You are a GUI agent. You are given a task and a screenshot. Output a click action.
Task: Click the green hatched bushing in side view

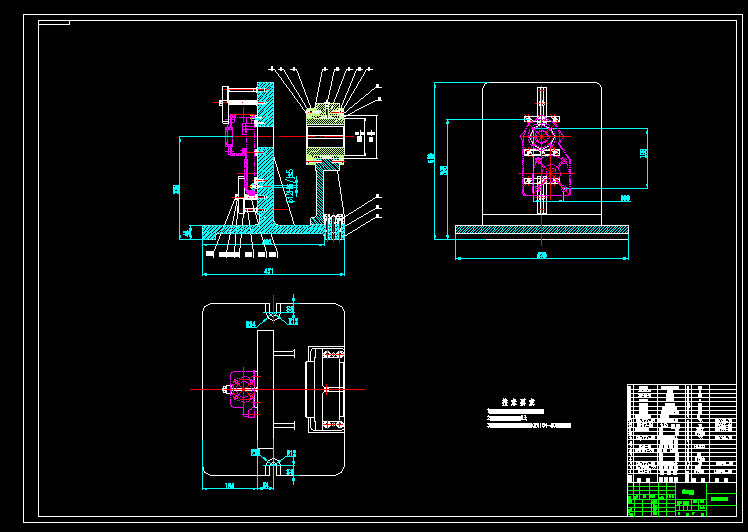325,134
